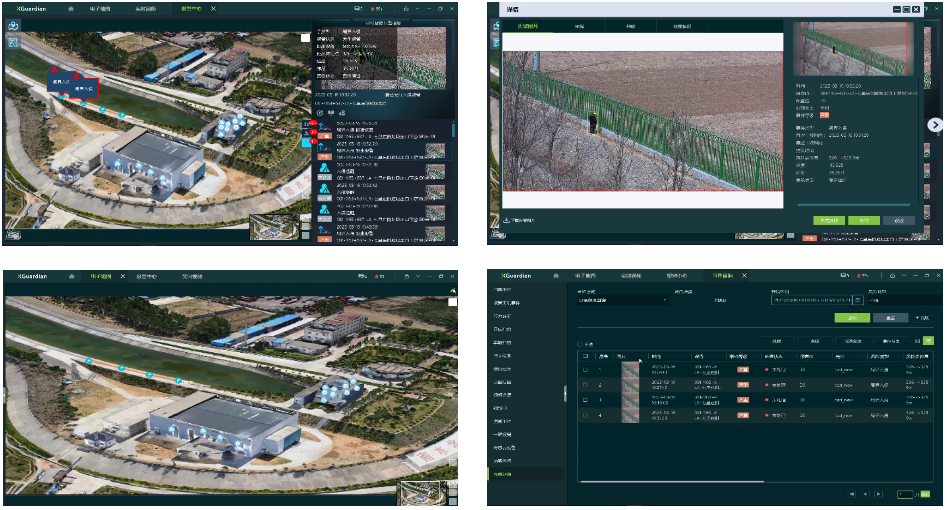Select the 电子地图 tab in the full-screen map window
947x510 pixels.
tap(100, 275)
